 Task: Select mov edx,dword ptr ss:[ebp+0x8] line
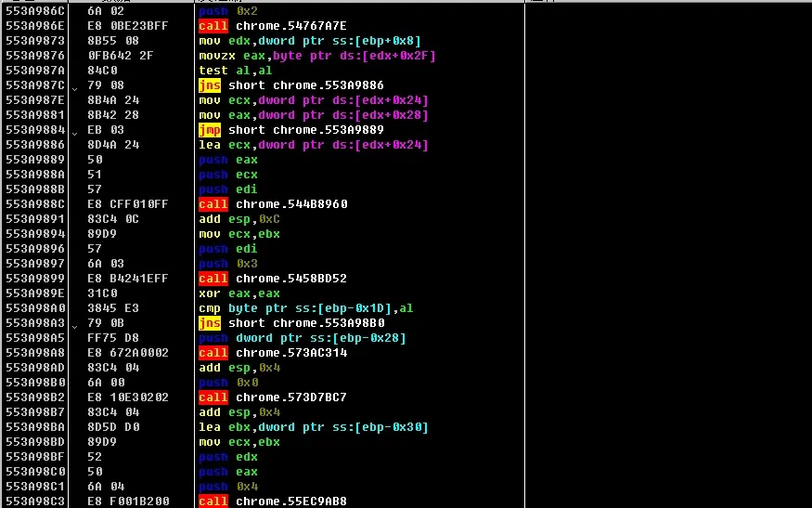pyautogui.click(x=310, y=41)
